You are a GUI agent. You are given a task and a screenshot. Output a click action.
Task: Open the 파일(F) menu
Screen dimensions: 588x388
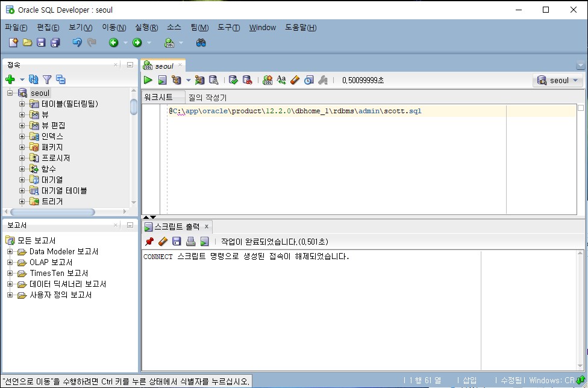point(16,27)
